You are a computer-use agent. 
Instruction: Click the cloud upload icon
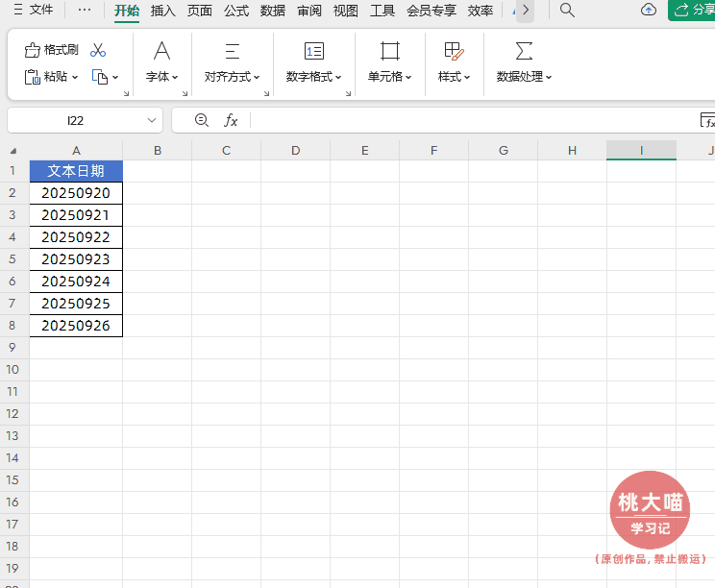click(x=649, y=10)
